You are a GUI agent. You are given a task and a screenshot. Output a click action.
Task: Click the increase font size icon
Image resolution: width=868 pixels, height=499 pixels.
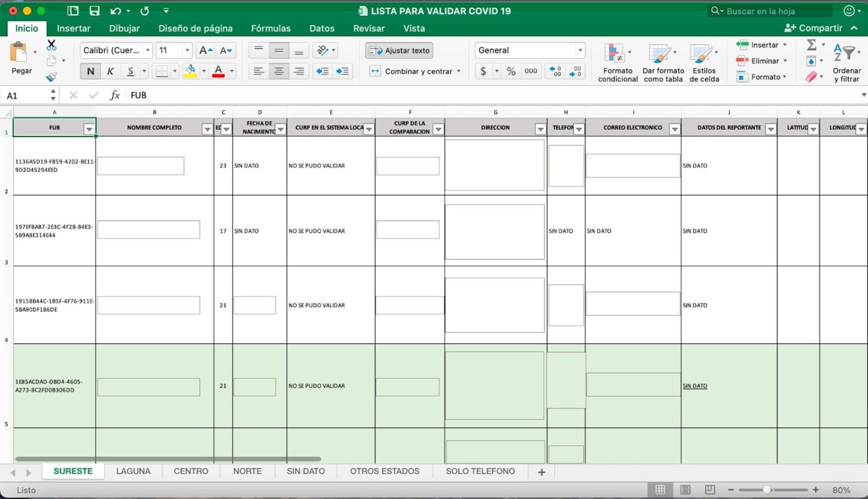click(205, 50)
